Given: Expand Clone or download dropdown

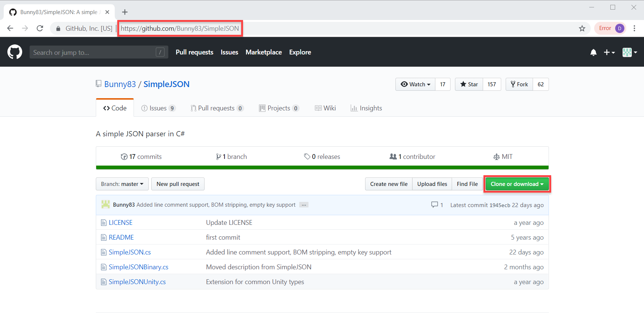Looking at the screenshot, I should (x=517, y=184).
